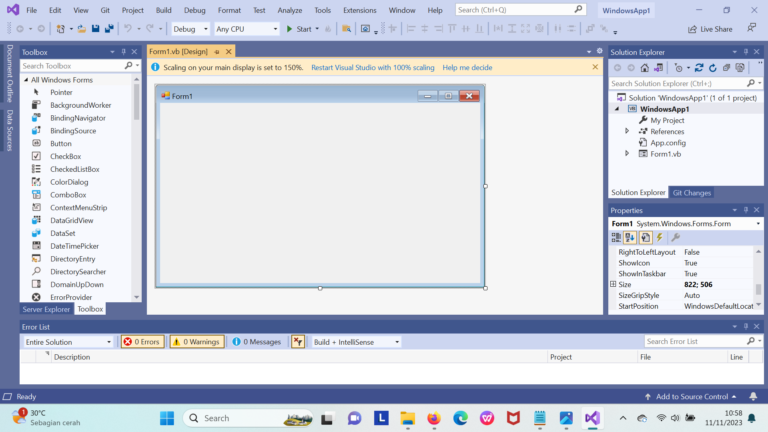Click the Redo toolbar icon
Viewport: 768px width, 432px height.
(150, 29)
